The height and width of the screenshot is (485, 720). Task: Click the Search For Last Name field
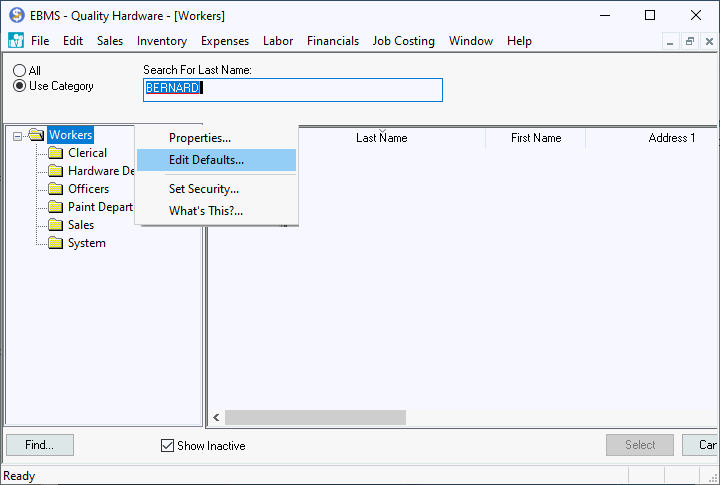(292, 89)
